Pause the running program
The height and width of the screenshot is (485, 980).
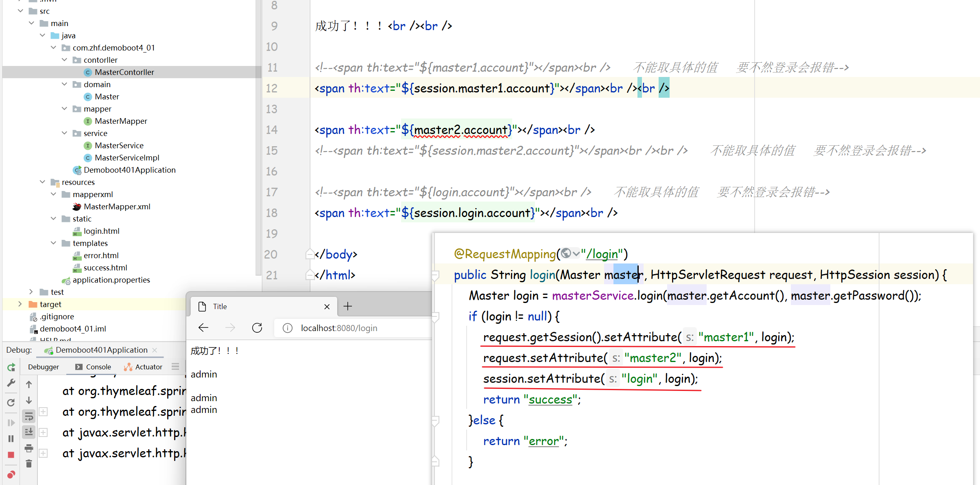coord(11,439)
